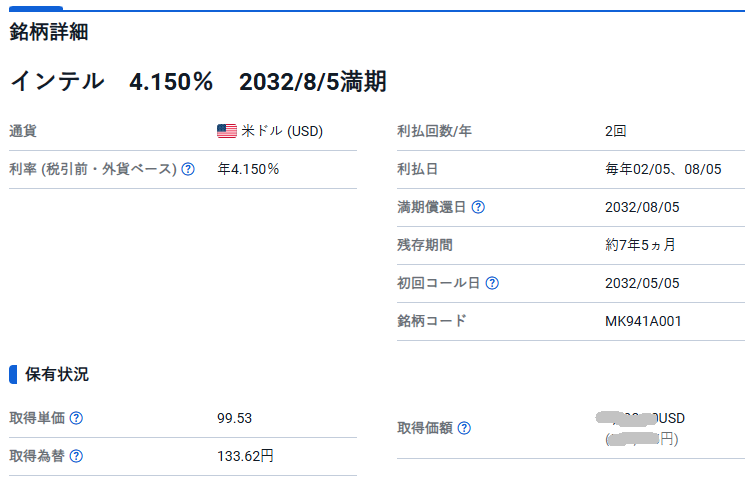
Task: Open the 取得為替 help icon
Action: coord(76,456)
